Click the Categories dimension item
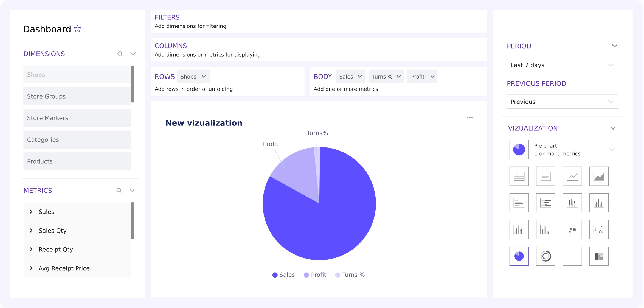The image size is (644, 308). tap(77, 140)
